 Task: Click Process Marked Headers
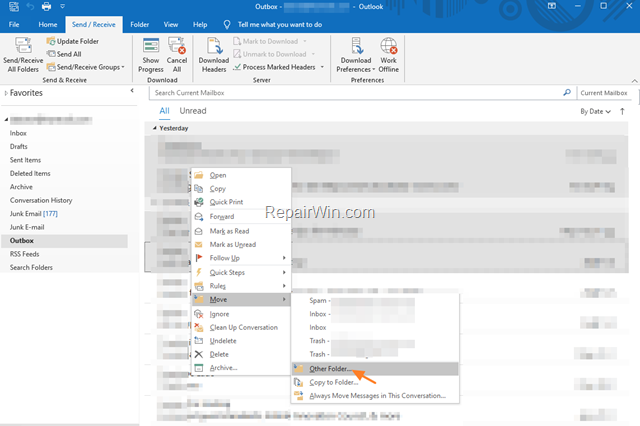click(x=274, y=67)
